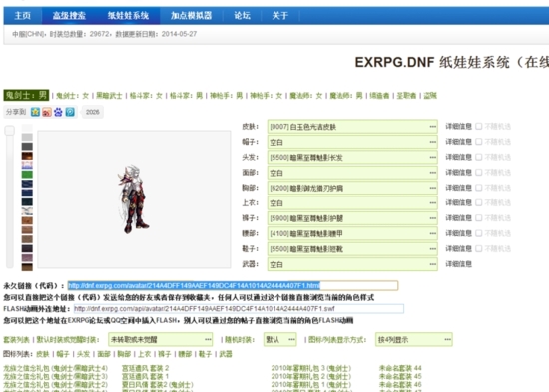Expand the 头发 dropdown
Screen dimensions: 549x392
click(352, 158)
